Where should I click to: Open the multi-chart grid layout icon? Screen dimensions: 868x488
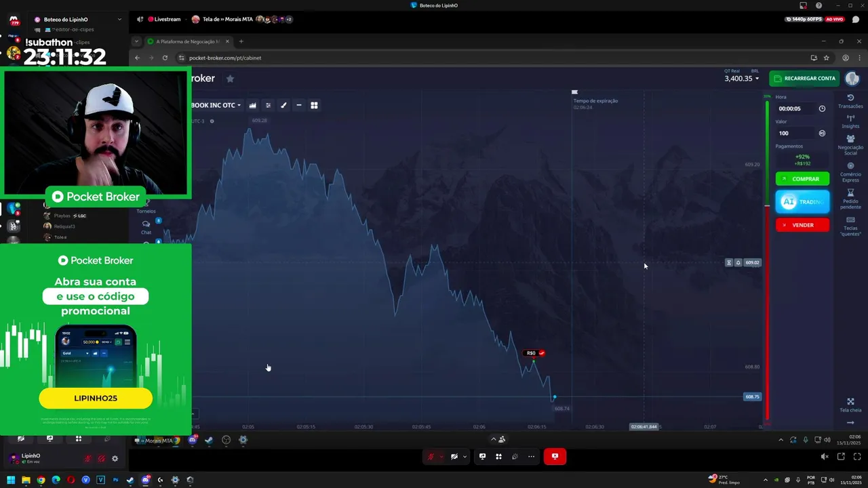point(314,105)
